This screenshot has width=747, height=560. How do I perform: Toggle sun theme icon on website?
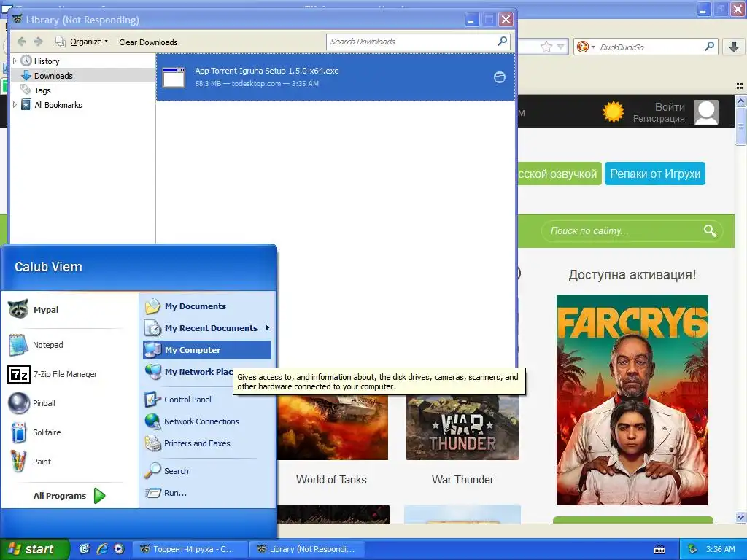point(613,112)
